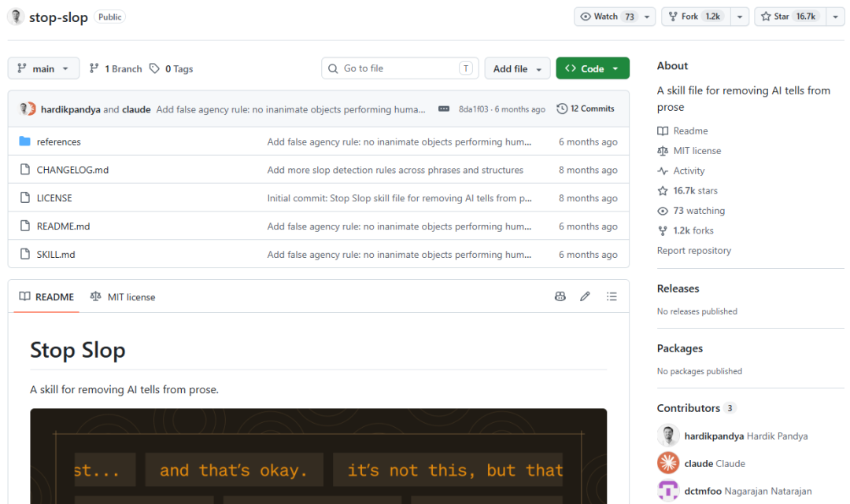Viewport: 850px width, 504px height.
Task: Open the Contributors heading link
Action: [696, 408]
